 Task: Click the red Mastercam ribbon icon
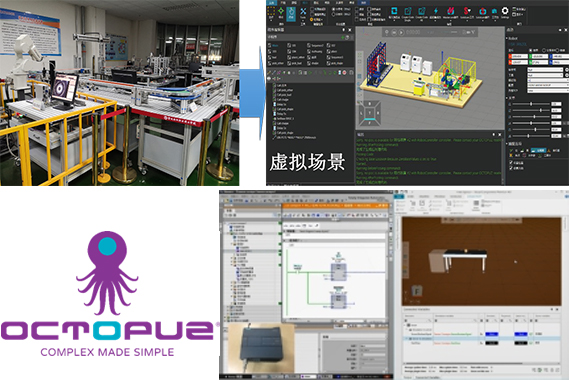[x=450, y=11]
